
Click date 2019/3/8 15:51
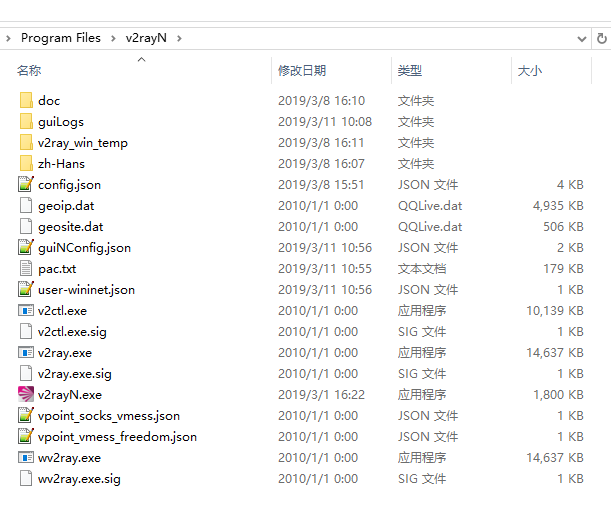321,184
